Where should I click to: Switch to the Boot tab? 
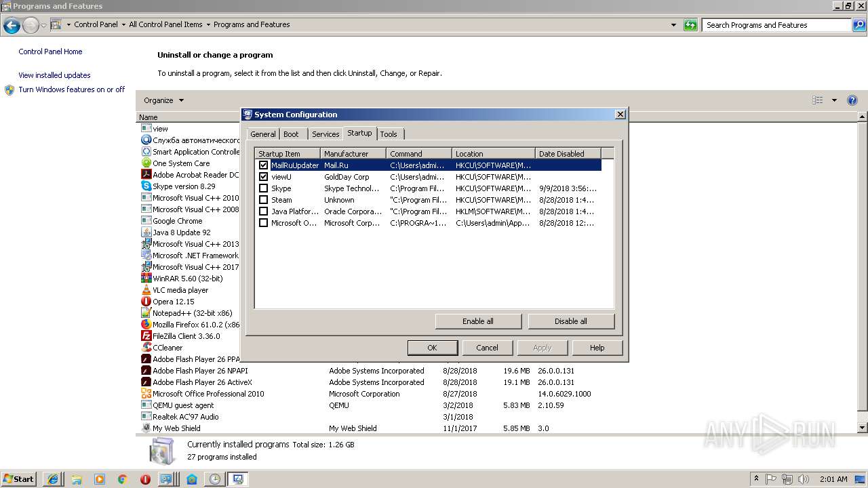tap(291, 134)
